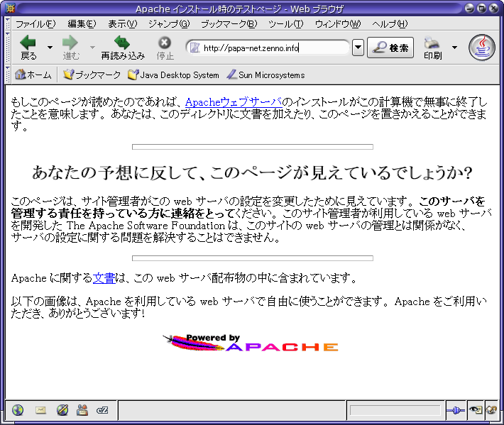This screenshot has height=425, width=504.
Task: Follow the 文書 documentation link
Action: pos(104,278)
